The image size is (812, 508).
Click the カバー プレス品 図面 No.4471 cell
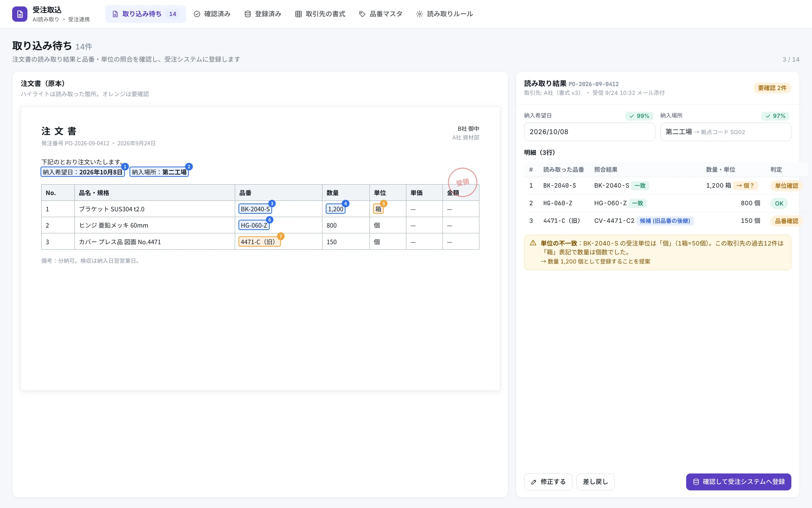click(155, 242)
